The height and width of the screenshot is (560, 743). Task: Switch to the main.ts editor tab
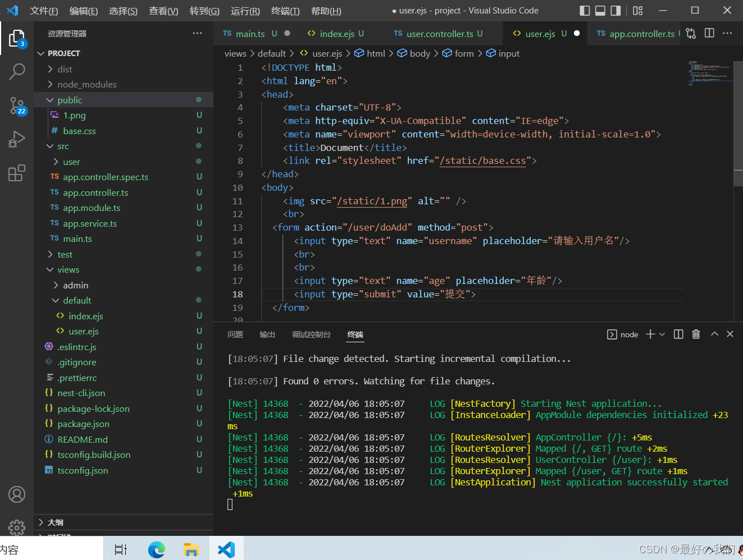click(x=256, y=34)
